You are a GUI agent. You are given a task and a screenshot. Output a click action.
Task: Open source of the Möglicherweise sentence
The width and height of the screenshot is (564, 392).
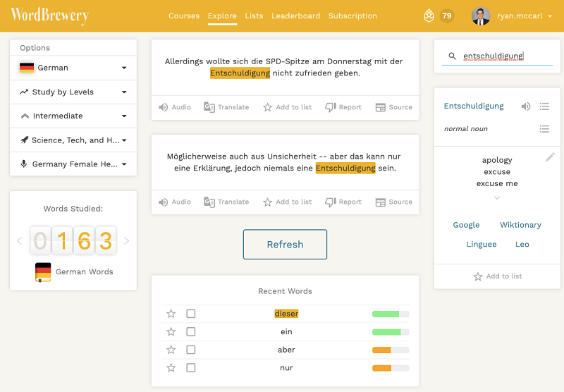[394, 202]
